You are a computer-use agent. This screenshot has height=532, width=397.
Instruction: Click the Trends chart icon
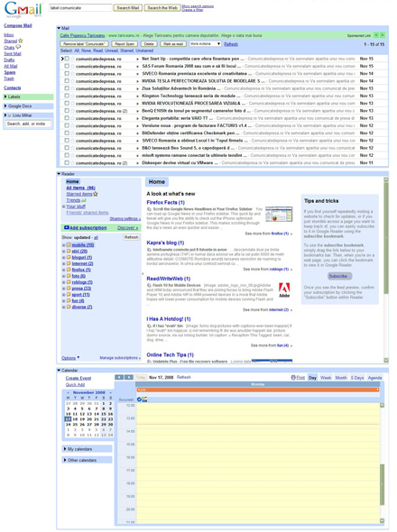click(x=84, y=200)
